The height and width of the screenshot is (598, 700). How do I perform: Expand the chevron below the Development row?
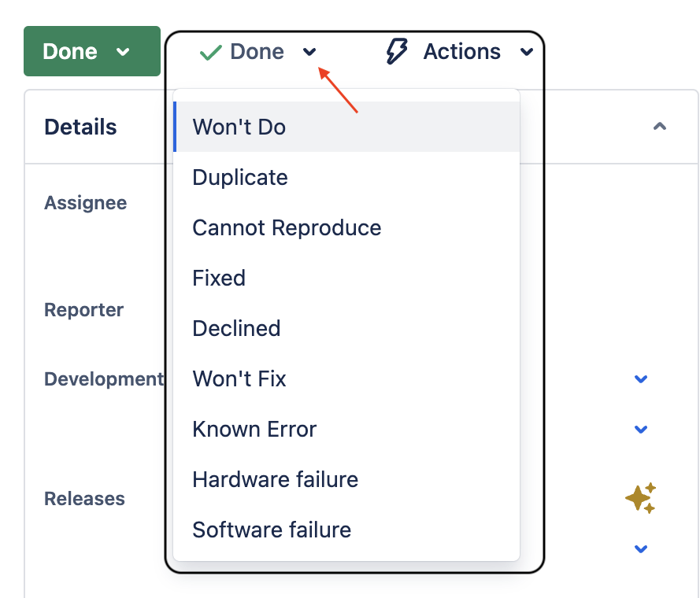(x=640, y=429)
